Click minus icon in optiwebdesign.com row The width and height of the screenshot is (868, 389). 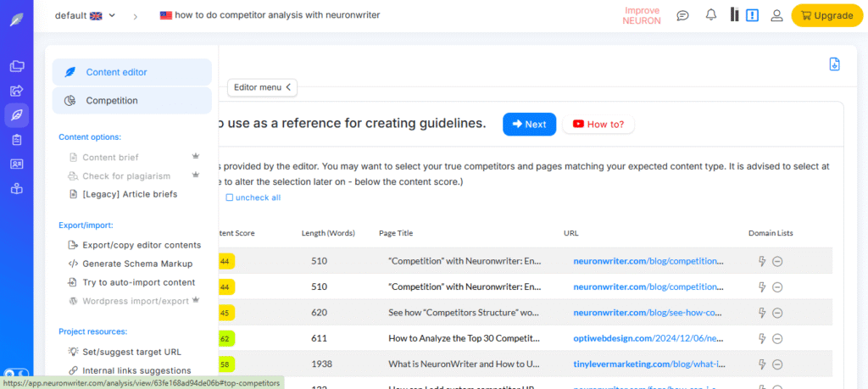pos(777,338)
